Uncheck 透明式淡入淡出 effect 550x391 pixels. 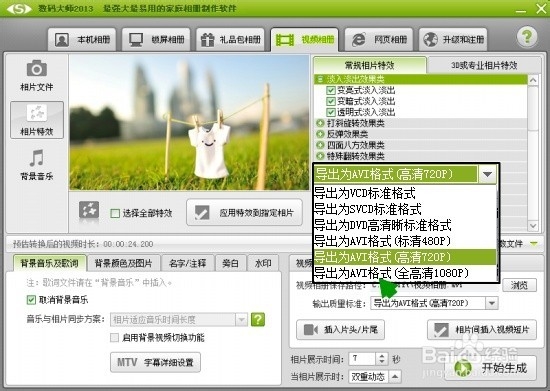point(330,112)
